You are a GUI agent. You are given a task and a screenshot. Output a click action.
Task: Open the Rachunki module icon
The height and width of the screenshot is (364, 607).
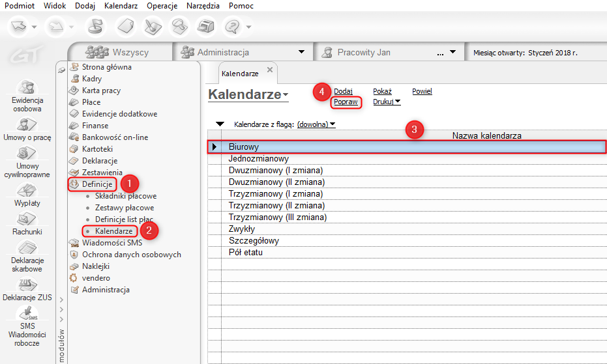coord(27,219)
